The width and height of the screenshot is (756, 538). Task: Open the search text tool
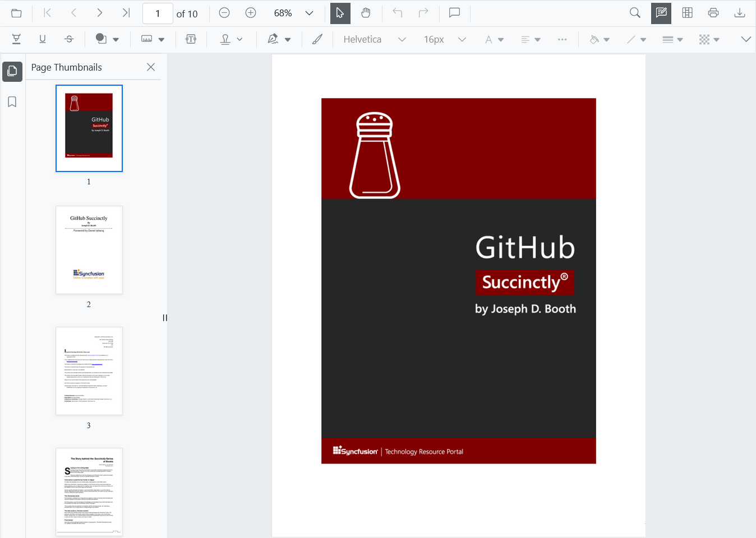[x=635, y=13]
